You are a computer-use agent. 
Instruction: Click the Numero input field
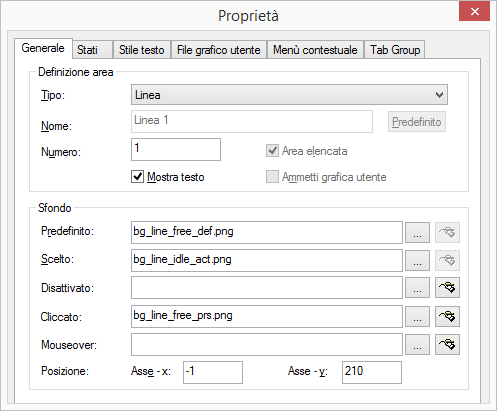point(176,150)
